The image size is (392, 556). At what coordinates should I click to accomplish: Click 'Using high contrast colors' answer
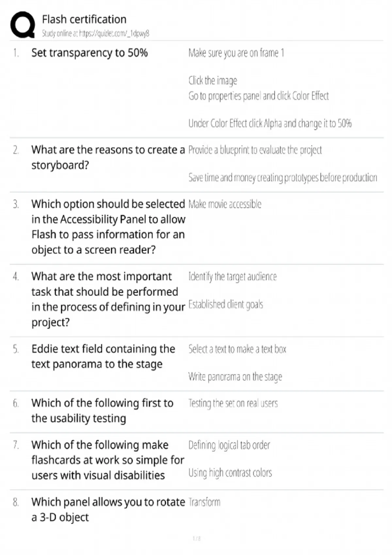pyautogui.click(x=230, y=473)
